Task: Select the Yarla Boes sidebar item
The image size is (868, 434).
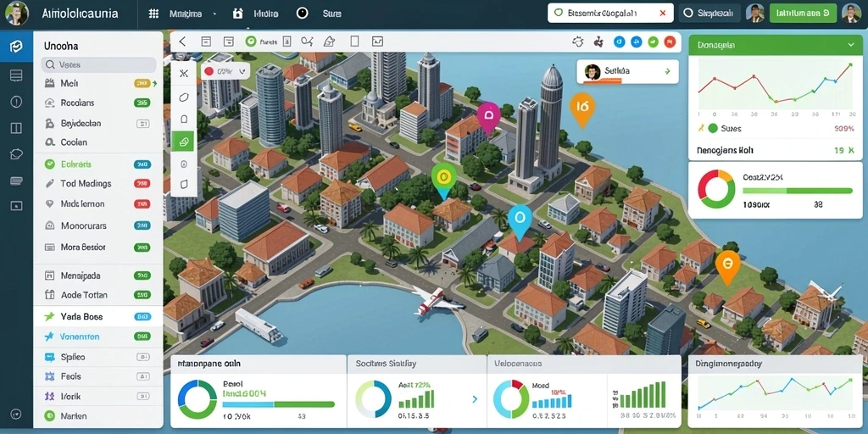Action: [98, 317]
